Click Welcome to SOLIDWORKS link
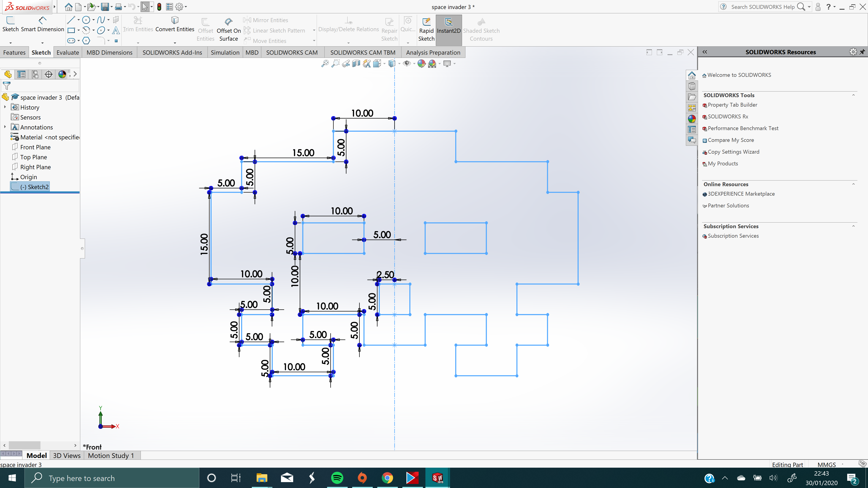 (x=739, y=75)
